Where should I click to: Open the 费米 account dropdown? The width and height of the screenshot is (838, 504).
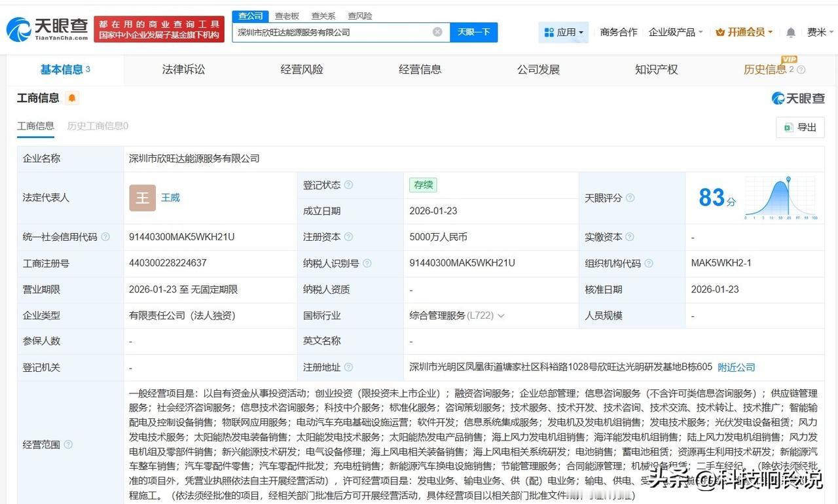(x=820, y=31)
